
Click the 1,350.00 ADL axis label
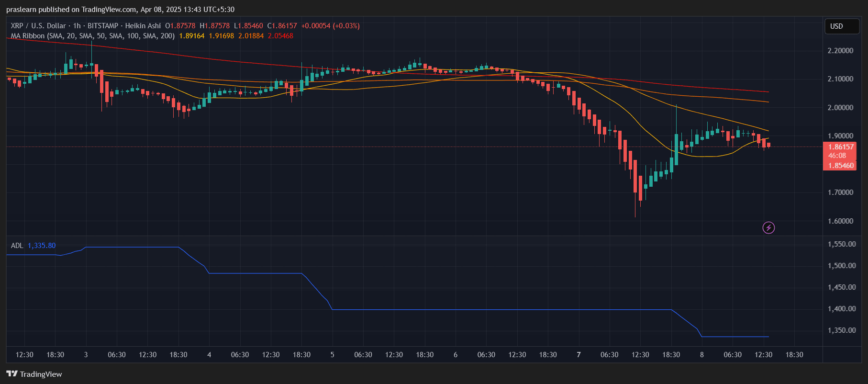(842, 330)
